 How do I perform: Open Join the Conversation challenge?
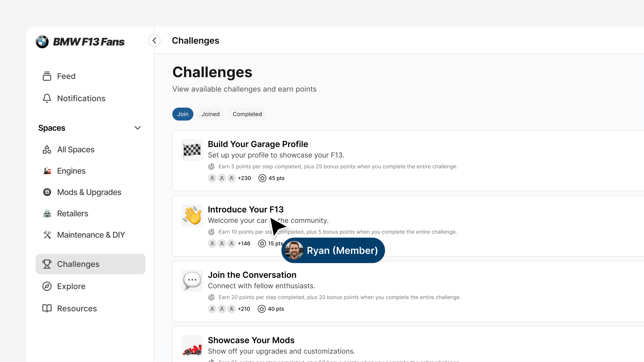pyautogui.click(x=252, y=275)
